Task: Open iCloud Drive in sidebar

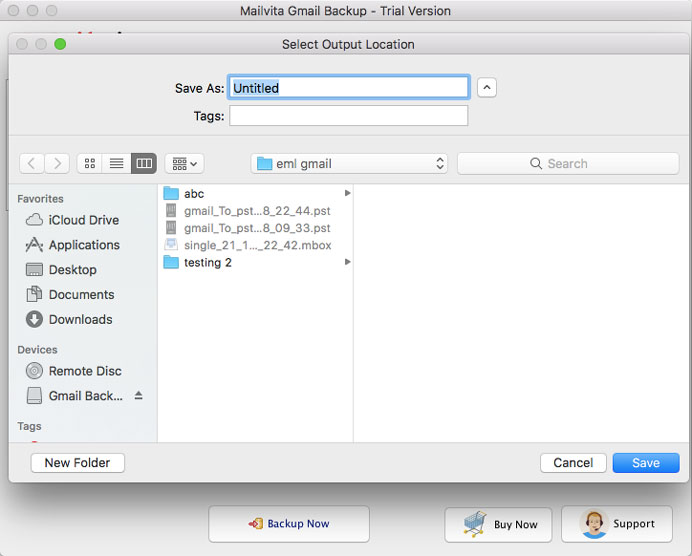Action: click(x=83, y=220)
